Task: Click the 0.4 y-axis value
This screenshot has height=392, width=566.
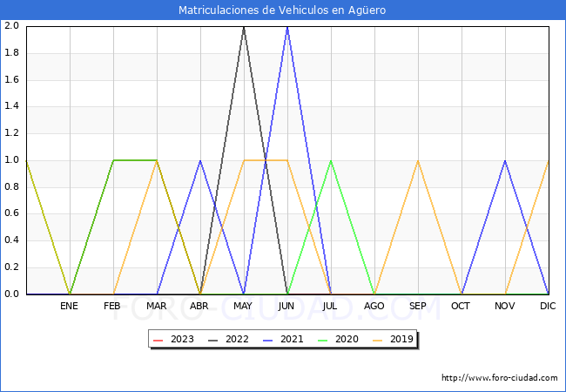Action: click(x=11, y=240)
